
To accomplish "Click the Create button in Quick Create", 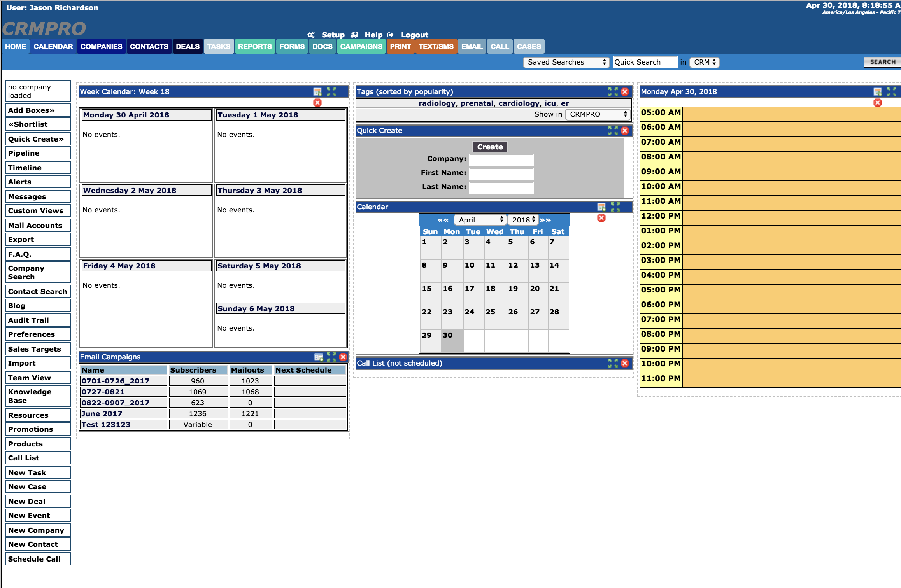I will tap(490, 147).
